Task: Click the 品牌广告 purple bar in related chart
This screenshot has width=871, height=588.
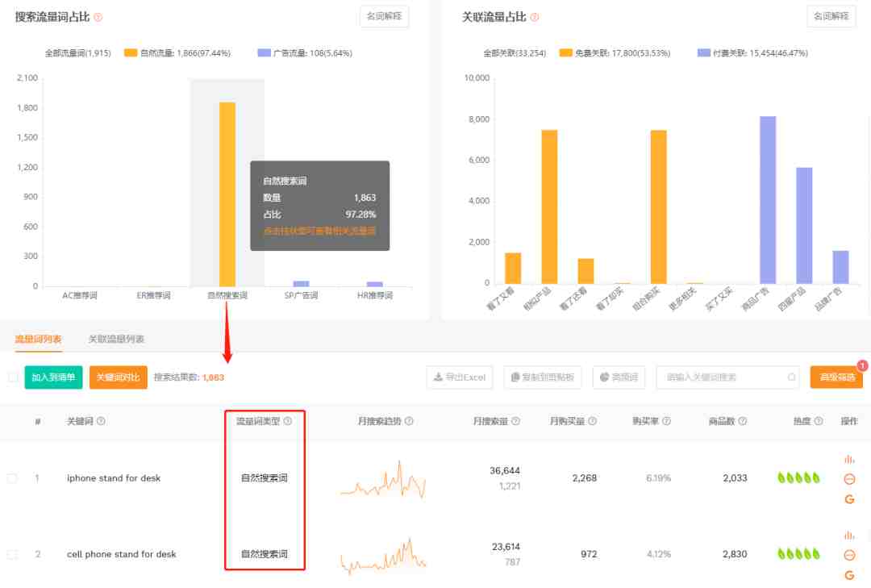Action: point(840,267)
